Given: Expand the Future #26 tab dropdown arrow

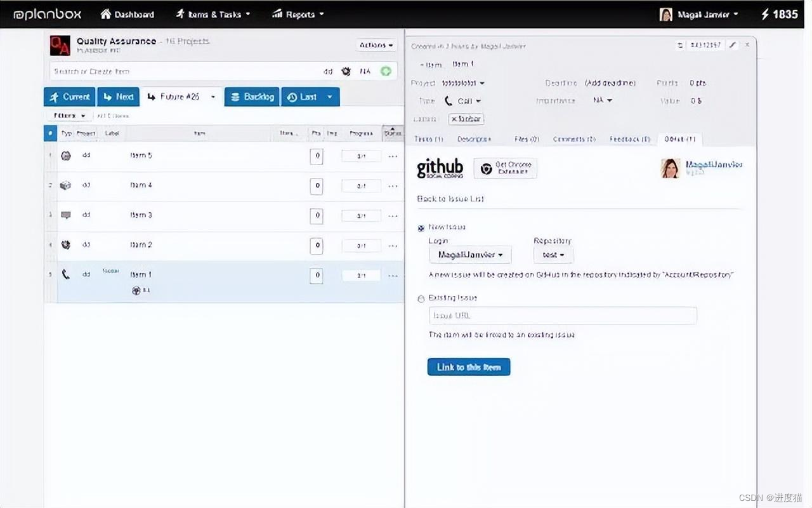Looking at the screenshot, I should pyautogui.click(x=213, y=97).
